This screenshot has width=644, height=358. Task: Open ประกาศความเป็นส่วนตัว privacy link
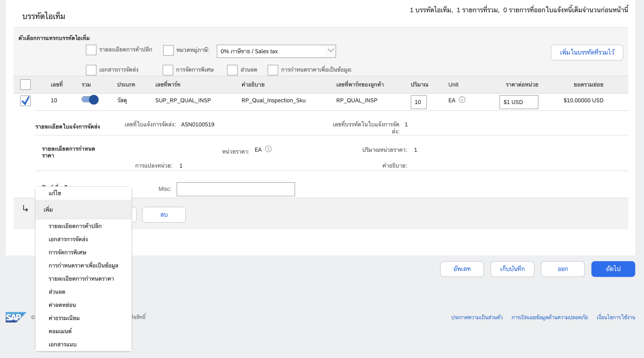click(x=477, y=317)
